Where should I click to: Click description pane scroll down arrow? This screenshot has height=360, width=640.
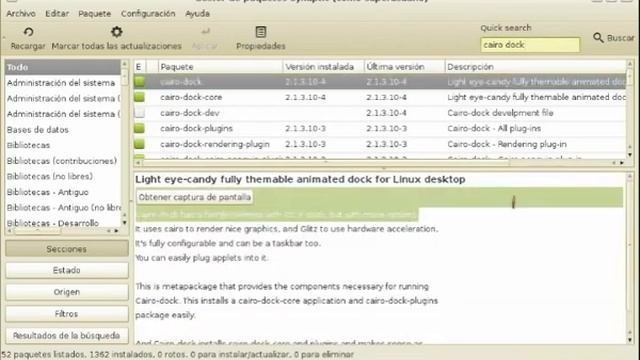tap(630, 340)
